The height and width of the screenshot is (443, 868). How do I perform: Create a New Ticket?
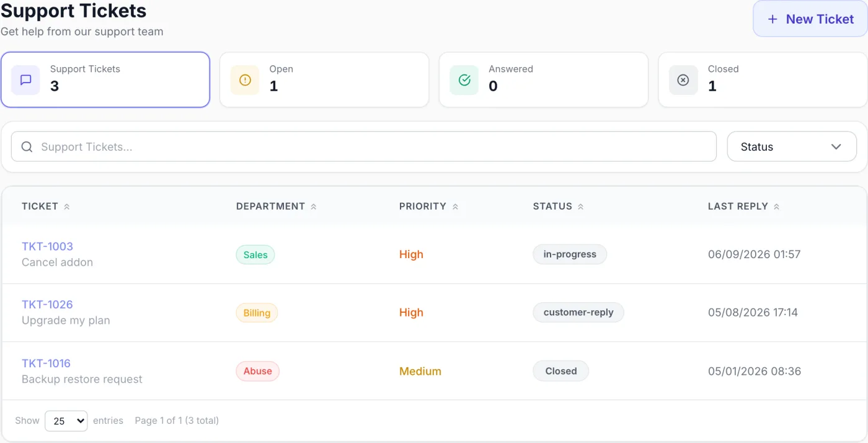(x=810, y=19)
